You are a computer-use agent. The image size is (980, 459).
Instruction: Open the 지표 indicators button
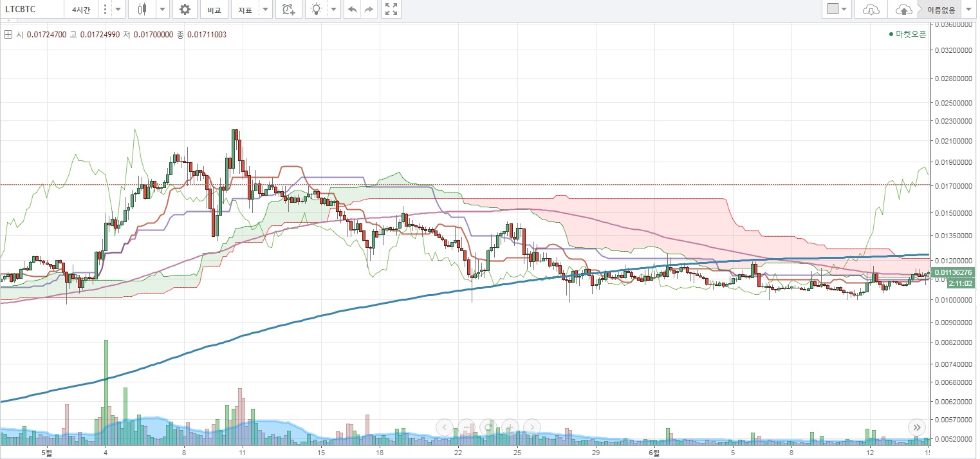point(245,9)
